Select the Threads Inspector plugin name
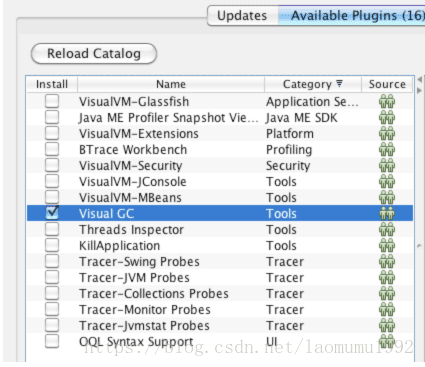 (131, 229)
